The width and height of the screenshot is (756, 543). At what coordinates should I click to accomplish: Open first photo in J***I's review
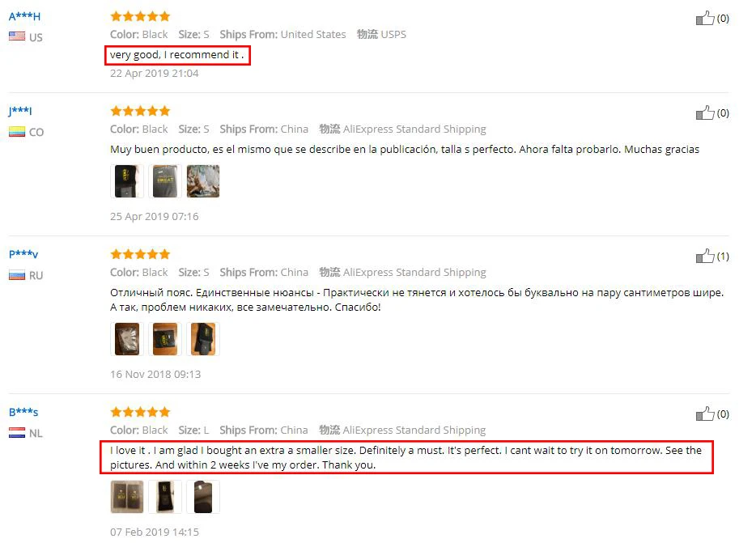[127, 181]
